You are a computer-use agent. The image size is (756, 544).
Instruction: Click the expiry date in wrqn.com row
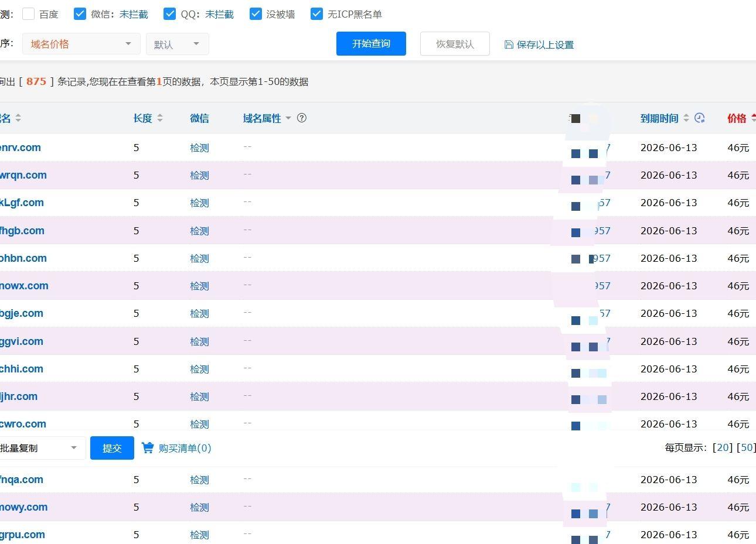tap(669, 175)
